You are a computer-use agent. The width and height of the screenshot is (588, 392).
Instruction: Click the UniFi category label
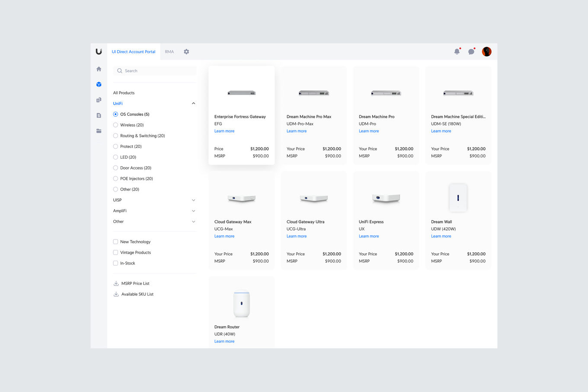click(118, 104)
